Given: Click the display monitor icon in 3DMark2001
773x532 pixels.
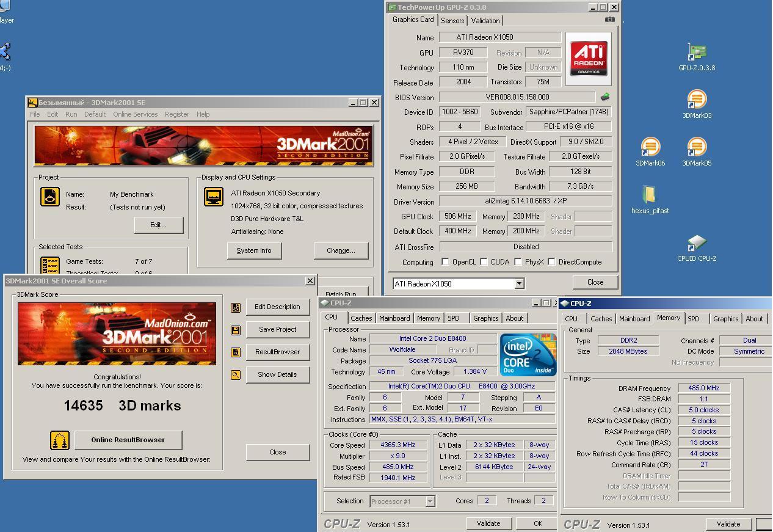Looking at the screenshot, I should pos(214,197).
